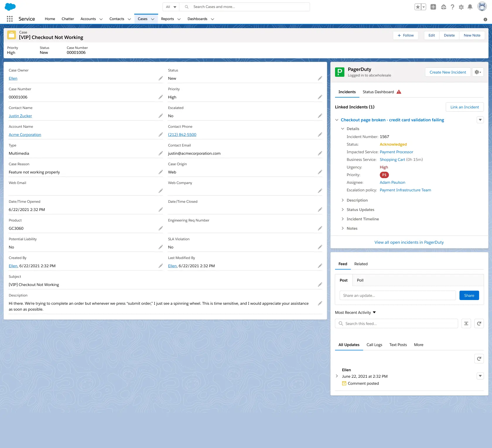Open the Trailhead guidance icon
The height and width of the screenshot is (448, 492).
[x=443, y=7]
